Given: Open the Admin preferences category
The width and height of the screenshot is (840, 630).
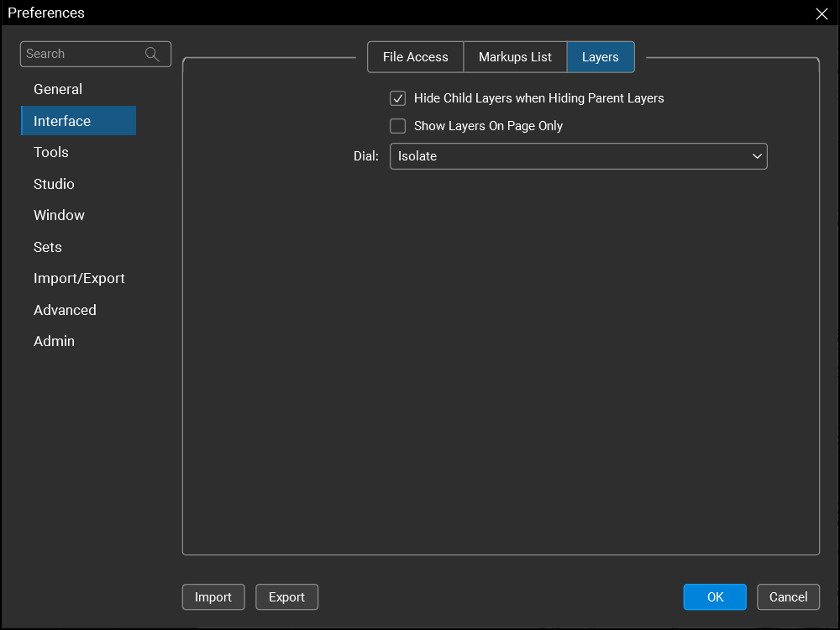Looking at the screenshot, I should tap(54, 341).
